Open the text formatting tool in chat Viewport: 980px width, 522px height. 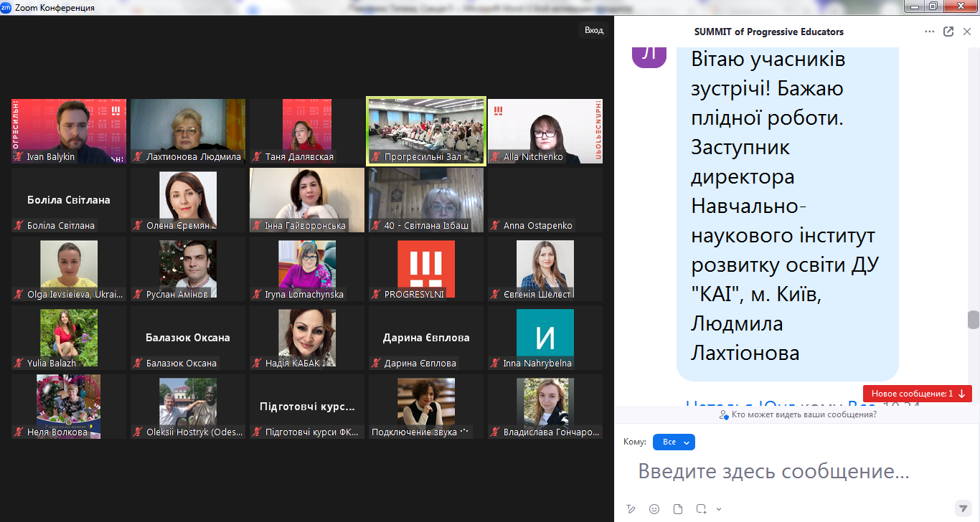[x=631, y=509]
